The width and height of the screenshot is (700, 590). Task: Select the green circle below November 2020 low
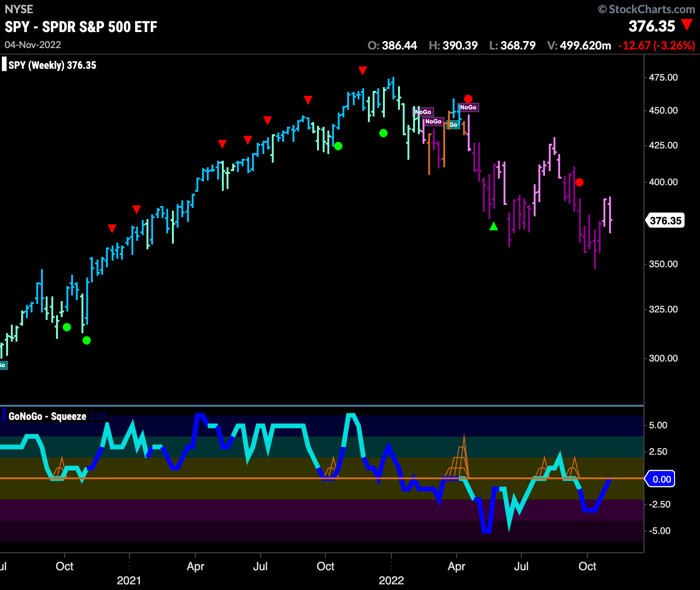(86, 340)
